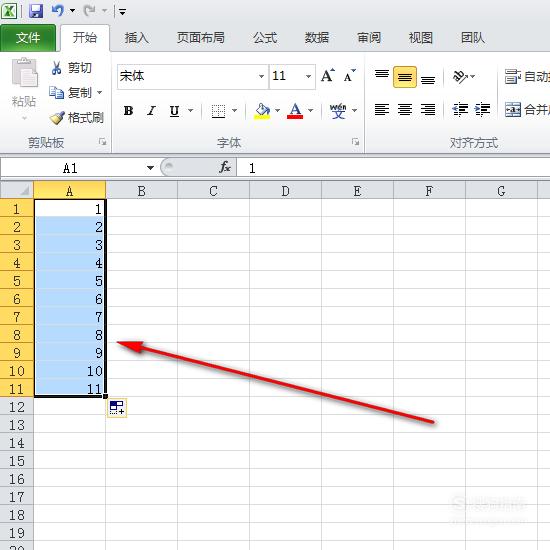Click the fx insert function icon
This screenshot has width=550, height=550.
tap(225, 167)
